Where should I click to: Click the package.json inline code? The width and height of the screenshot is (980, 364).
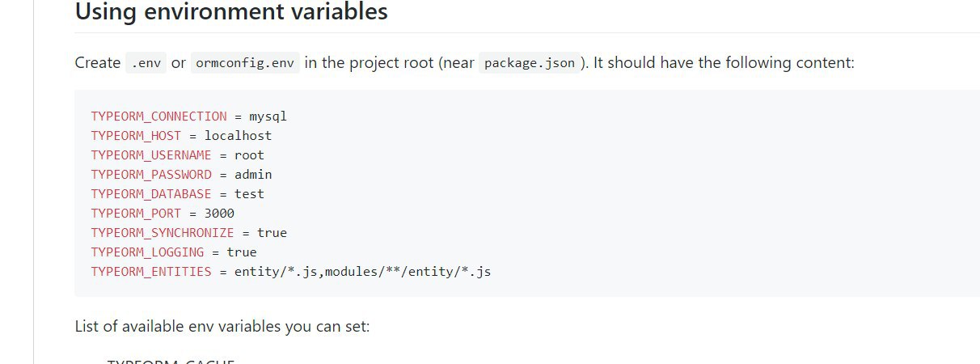click(x=529, y=63)
